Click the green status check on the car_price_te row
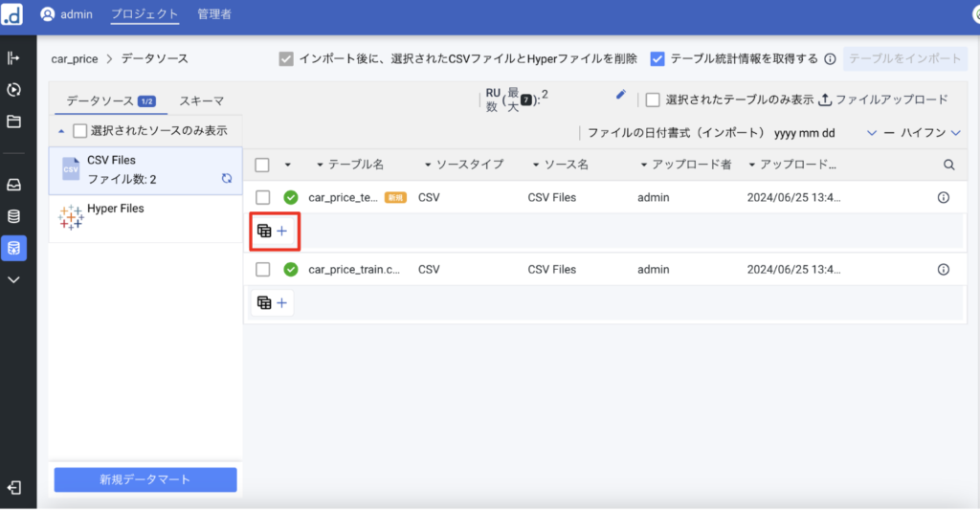This screenshot has width=980, height=510. tap(291, 197)
